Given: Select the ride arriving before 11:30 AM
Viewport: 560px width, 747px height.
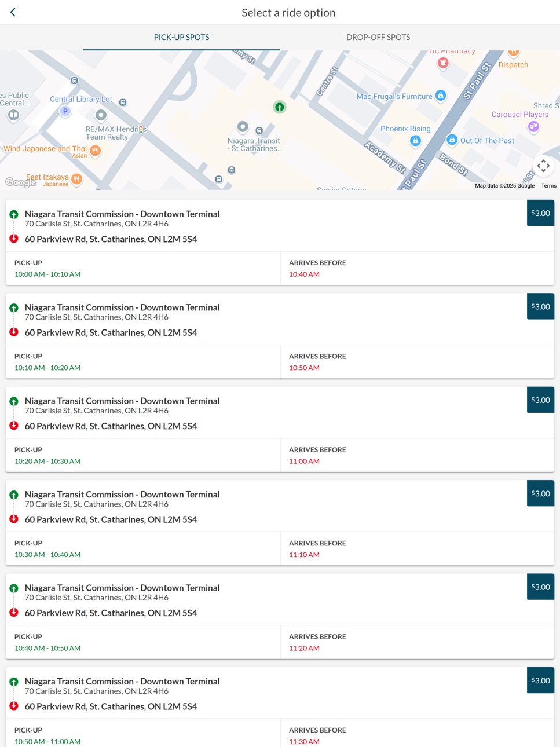Looking at the screenshot, I should pos(280,707).
